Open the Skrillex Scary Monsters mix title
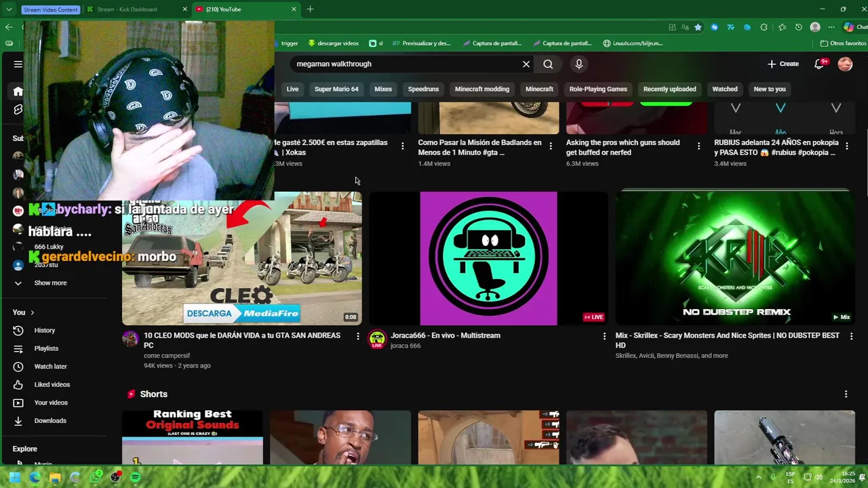Viewport: 868px width, 488px height. 727,340
